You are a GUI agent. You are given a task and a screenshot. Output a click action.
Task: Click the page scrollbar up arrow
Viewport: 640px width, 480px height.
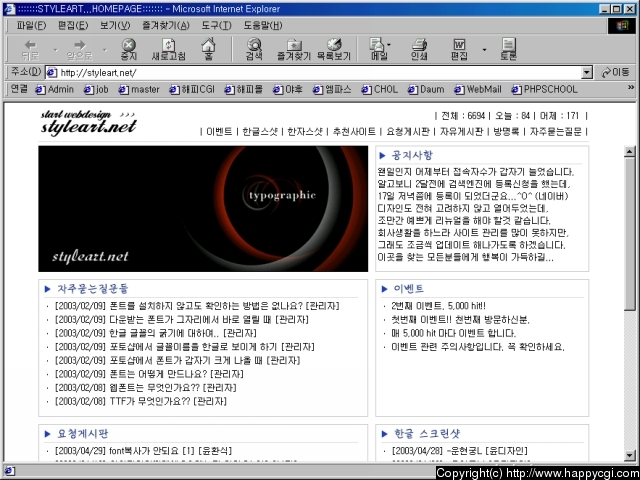pos(629,151)
